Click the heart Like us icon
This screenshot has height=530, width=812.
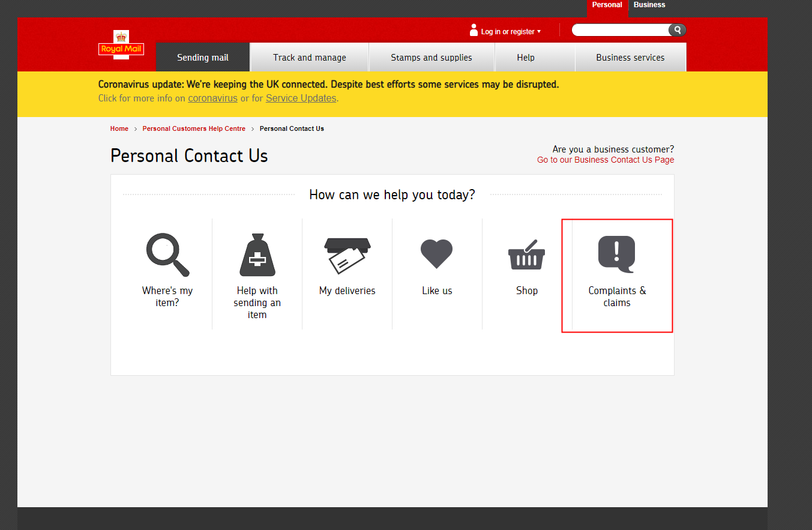[x=436, y=253]
